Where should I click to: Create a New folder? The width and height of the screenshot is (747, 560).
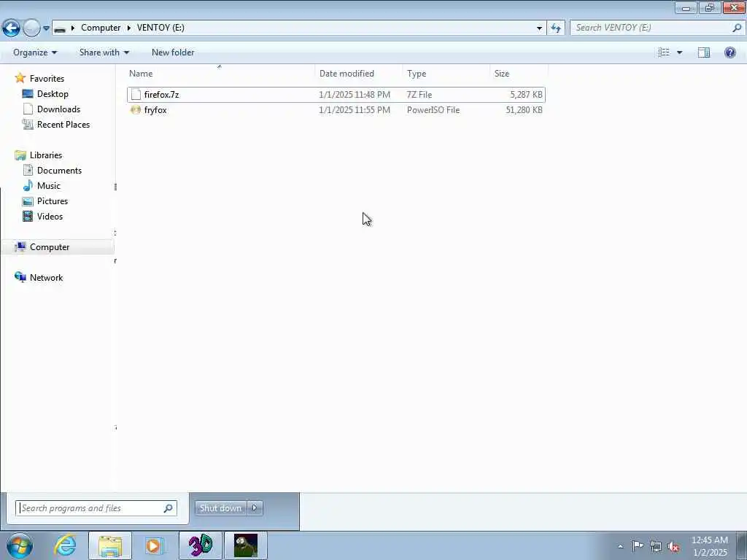point(173,52)
